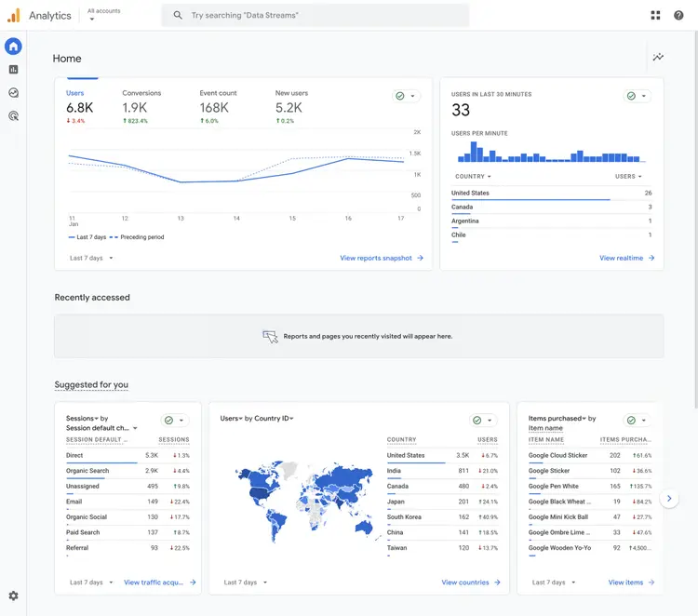Open the apps grid icon
698x616 pixels.
point(655,15)
